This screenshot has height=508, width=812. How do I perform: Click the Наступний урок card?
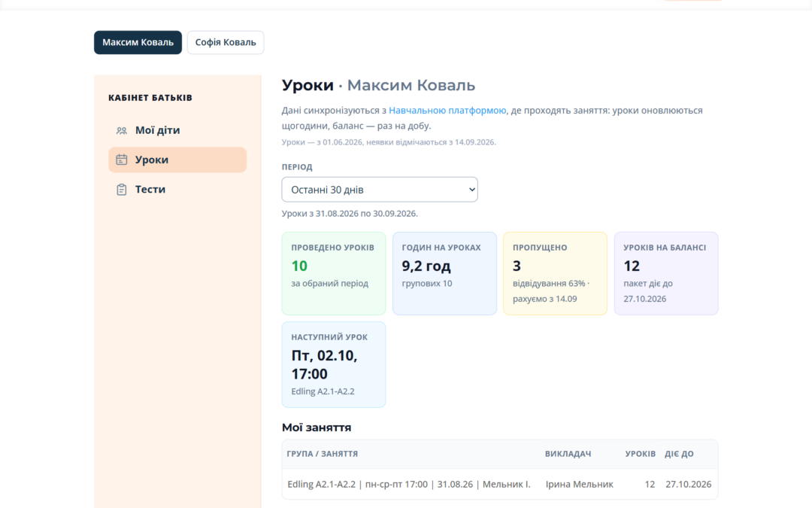point(334,364)
